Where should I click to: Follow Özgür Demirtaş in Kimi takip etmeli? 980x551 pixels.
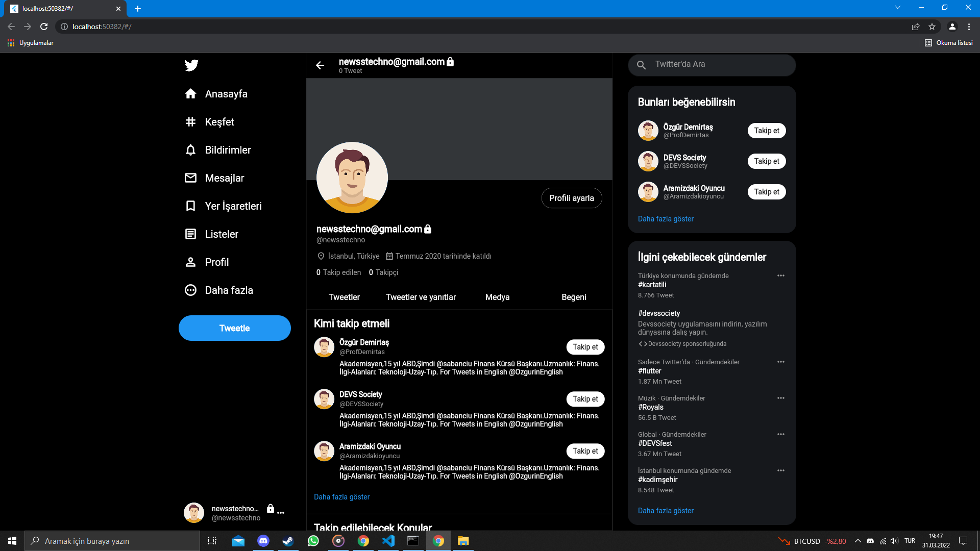[x=585, y=347]
